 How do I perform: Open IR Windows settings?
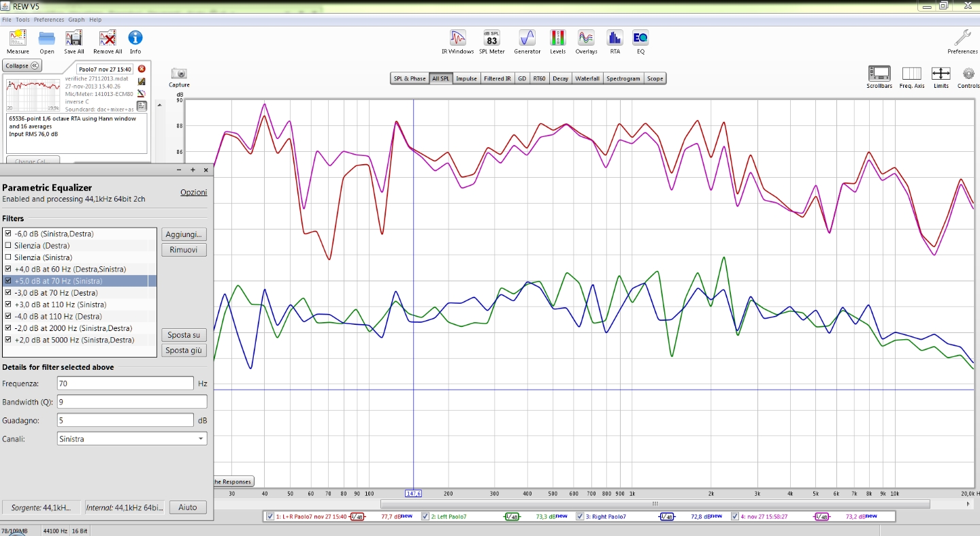click(x=458, y=37)
